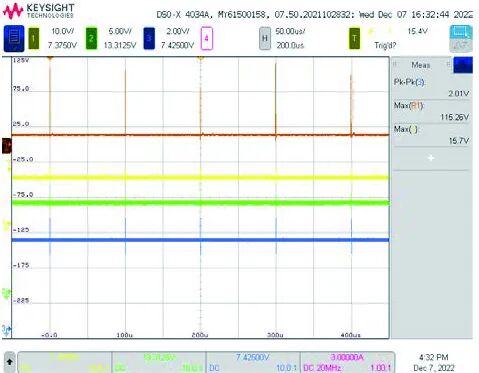Open the blue main menu icon
This screenshot has width=479, height=373.
click(x=14, y=39)
